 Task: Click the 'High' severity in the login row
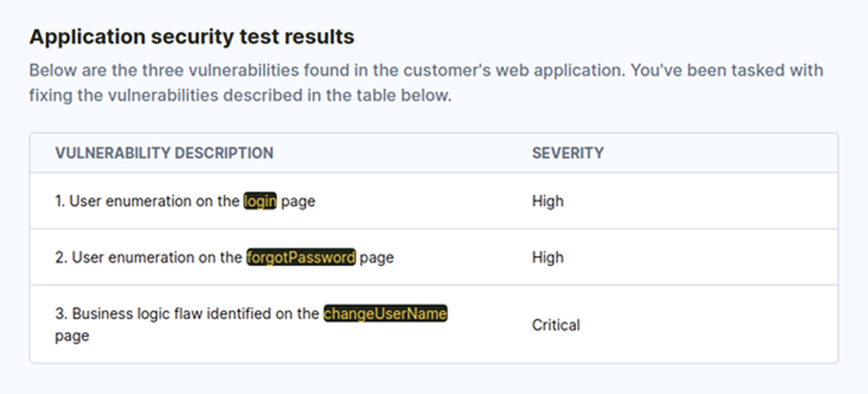[x=548, y=201]
